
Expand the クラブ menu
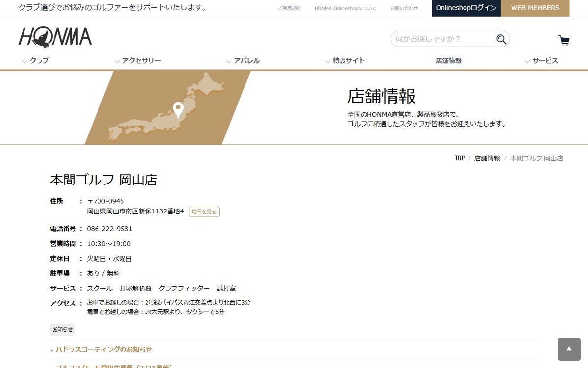click(x=35, y=61)
